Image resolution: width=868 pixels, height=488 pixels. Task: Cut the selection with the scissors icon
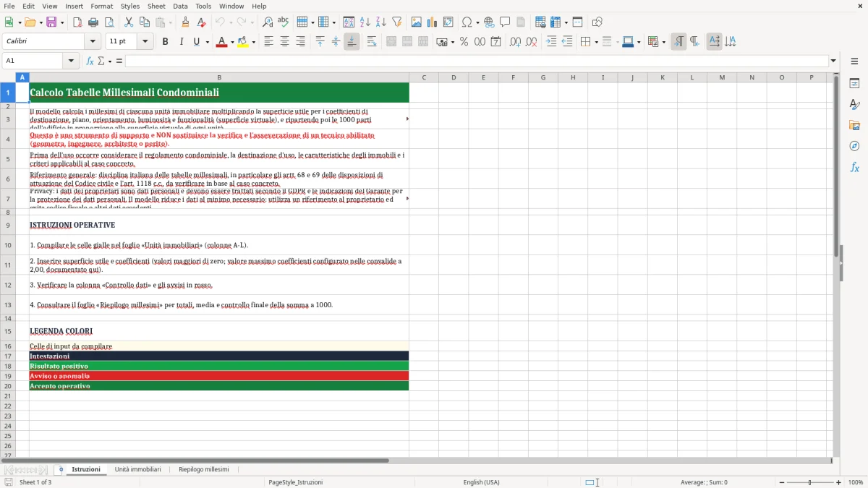coord(129,22)
